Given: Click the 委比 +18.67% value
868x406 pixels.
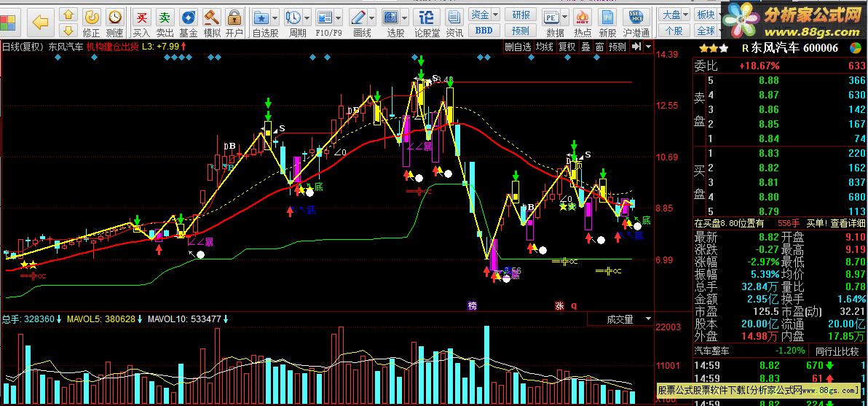Looking at the screenshot, I should [759, 66].
